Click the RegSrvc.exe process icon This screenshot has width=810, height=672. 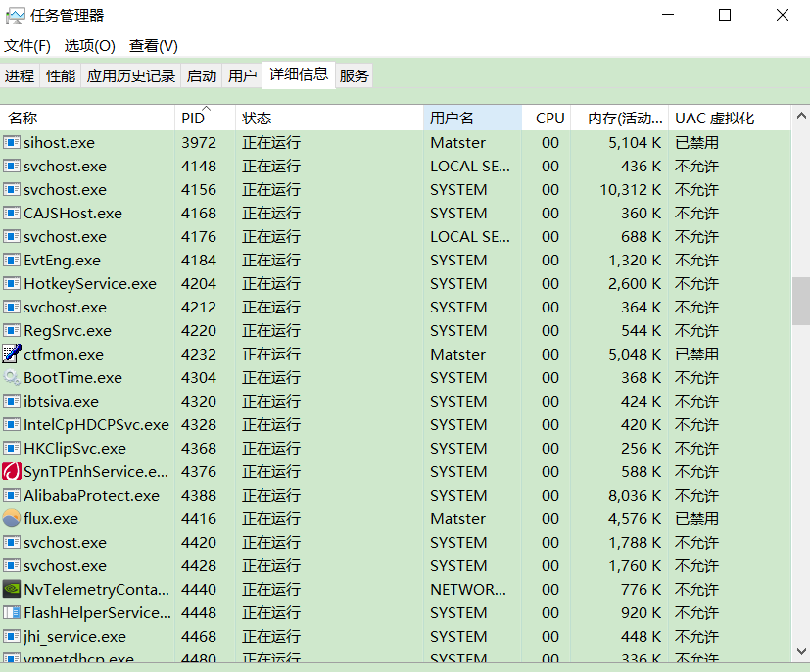pos(12,330)
